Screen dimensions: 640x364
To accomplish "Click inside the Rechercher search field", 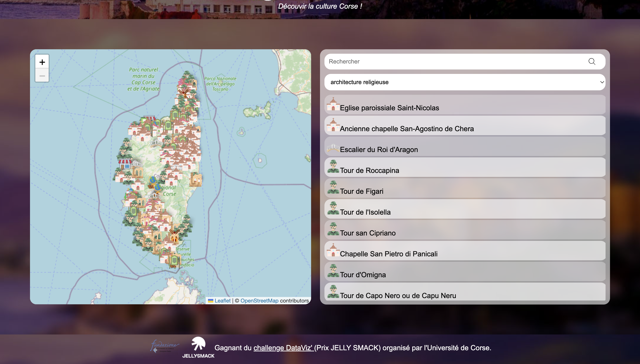I will coord(426,61).
